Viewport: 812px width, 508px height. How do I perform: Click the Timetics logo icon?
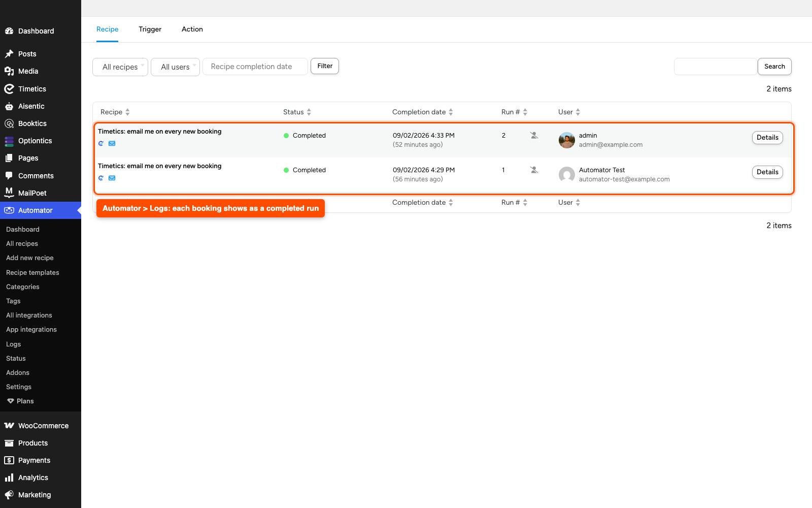coord(9,89)
